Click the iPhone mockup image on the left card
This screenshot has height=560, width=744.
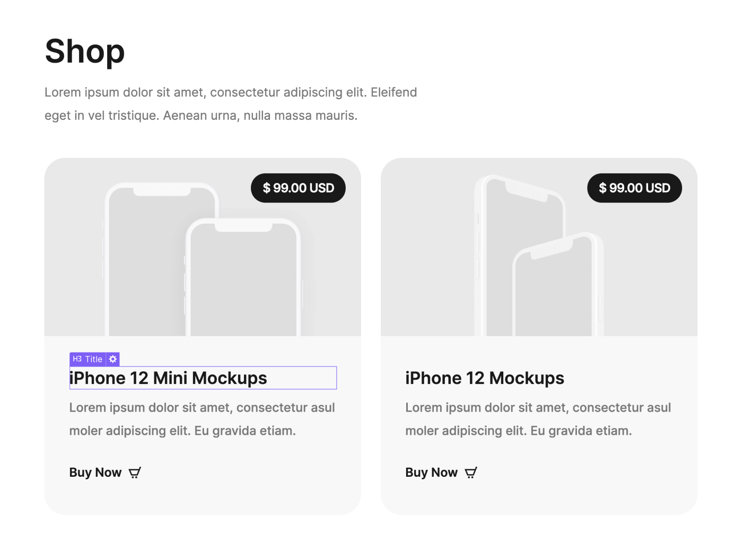[202, 249]
